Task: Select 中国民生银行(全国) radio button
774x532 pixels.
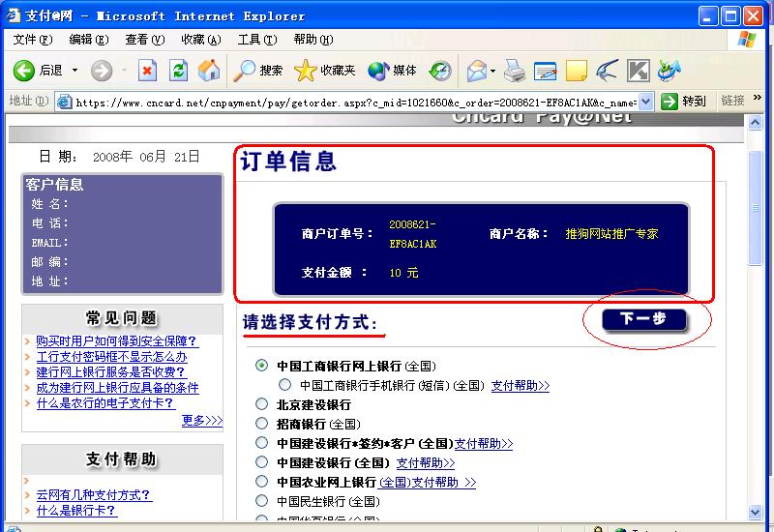Action: (261, 500)
